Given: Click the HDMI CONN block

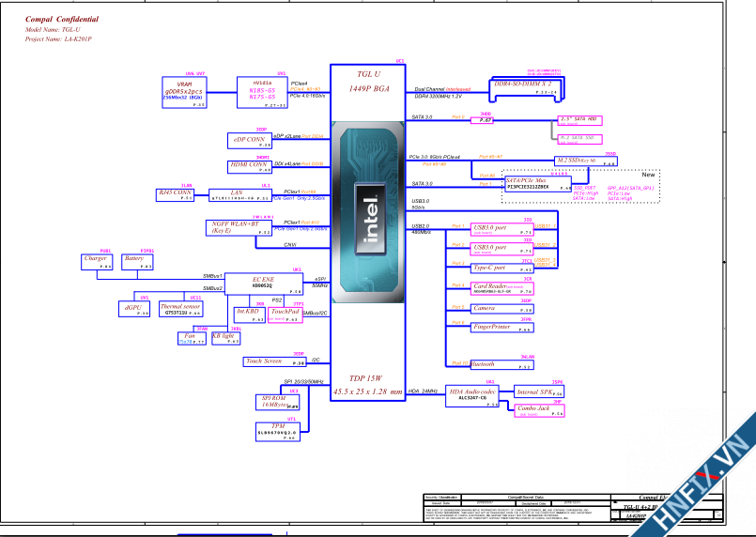Looking at the screenshot, I should (251, 166).
